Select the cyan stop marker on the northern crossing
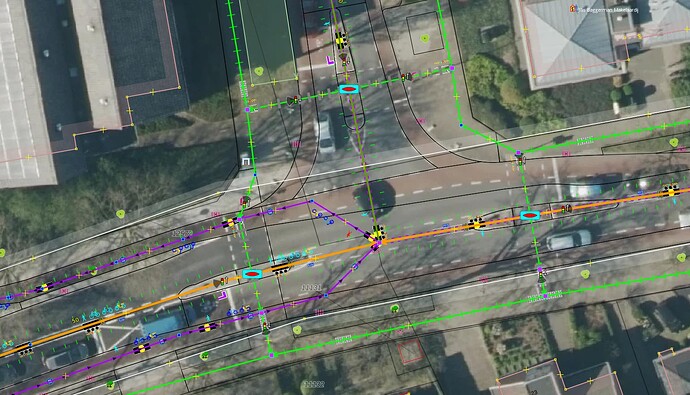 (349, 89)
